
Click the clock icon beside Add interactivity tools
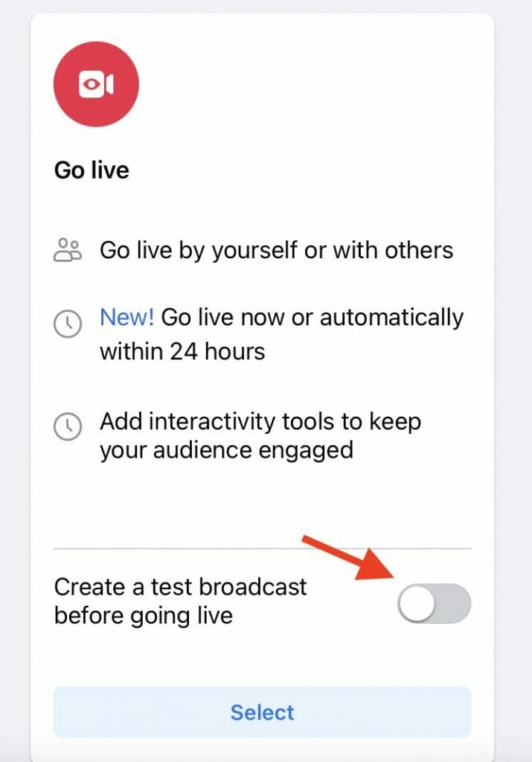pyautogui.click(x=68, y=426)
